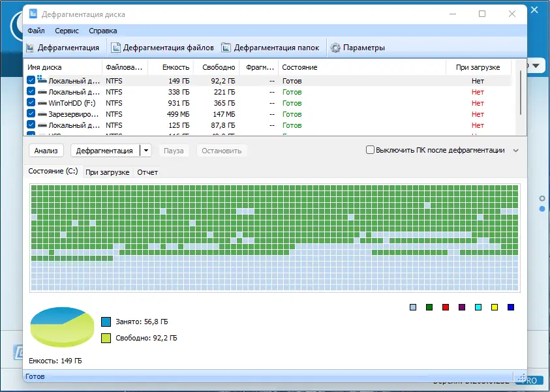Select the upper radio dot in the background window
Image resolution: width=550 pixels, height=392 pixels.
click(542, 199)
